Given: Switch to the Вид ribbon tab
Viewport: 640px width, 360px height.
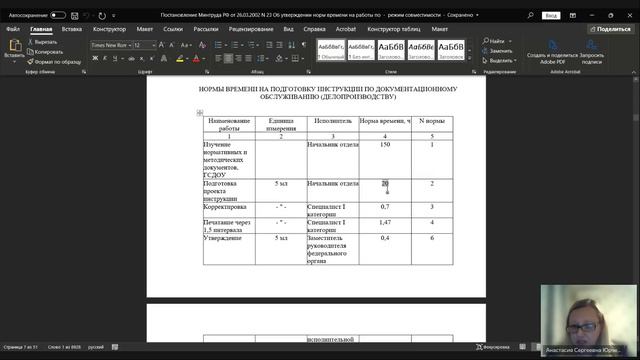Looking at the screenshot, I should tap(288, 29).
